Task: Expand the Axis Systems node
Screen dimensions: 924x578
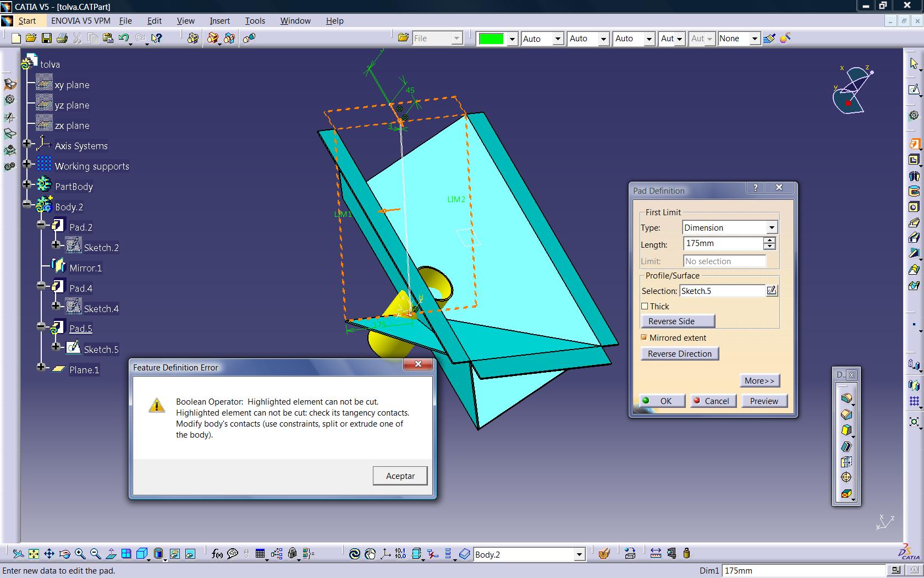Action: pos(26,143)
